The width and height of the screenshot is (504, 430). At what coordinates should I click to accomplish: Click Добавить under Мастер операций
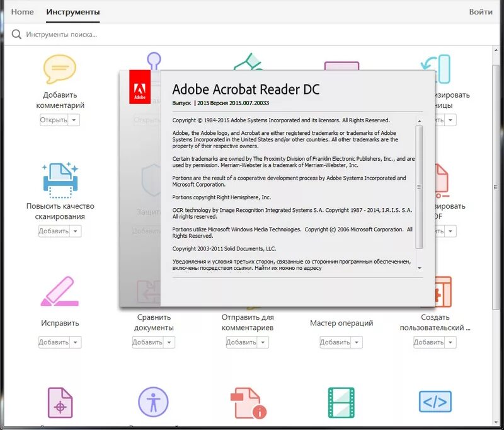point(335,342)
